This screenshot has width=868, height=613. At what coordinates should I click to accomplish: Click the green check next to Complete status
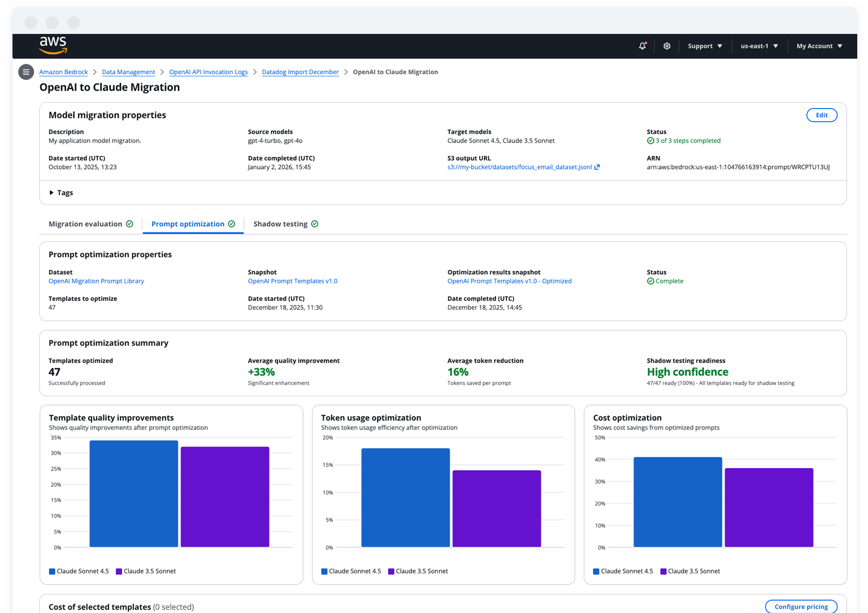point(650,281)
